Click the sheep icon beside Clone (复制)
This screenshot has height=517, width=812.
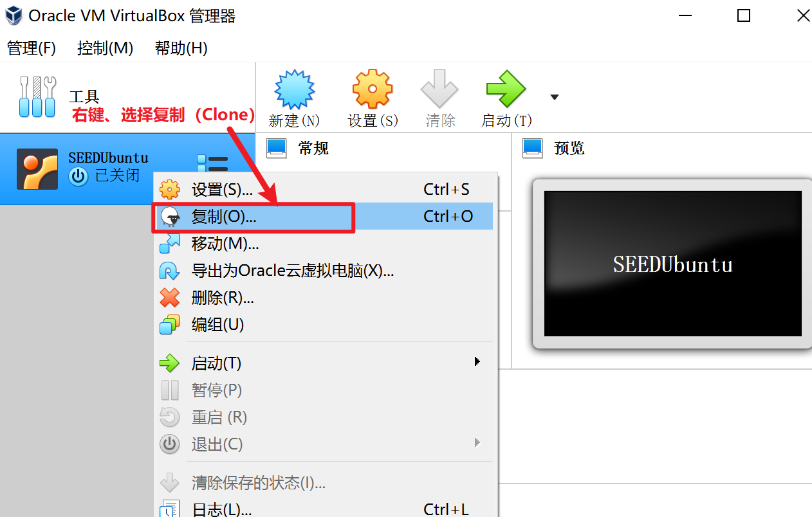170,217
